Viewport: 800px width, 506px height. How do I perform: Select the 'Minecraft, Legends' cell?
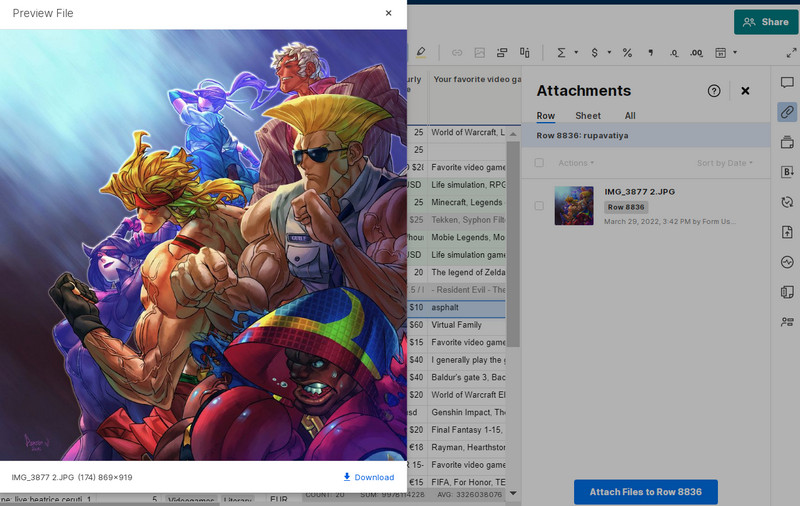click(467, 203)
